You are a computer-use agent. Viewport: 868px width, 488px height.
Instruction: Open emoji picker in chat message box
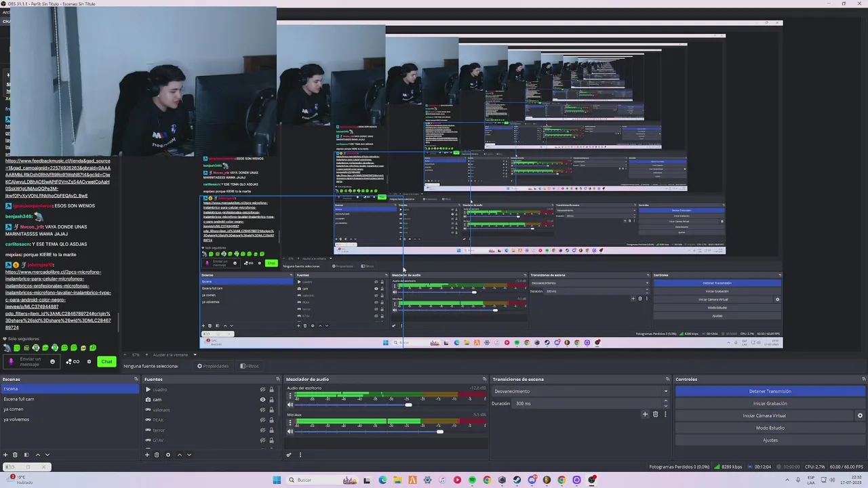coord(52,361)
